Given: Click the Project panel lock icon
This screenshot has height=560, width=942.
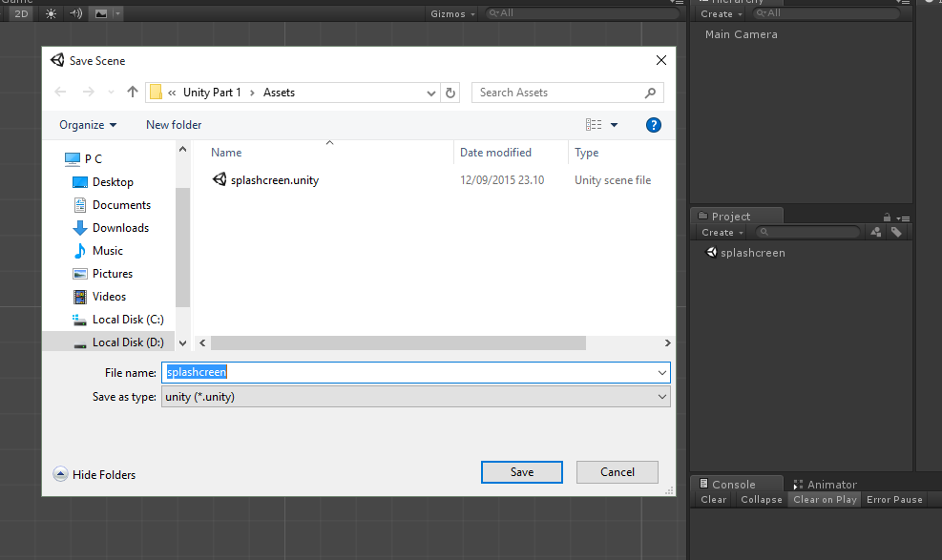Looking at the screenshot, I should coord(886,216).
